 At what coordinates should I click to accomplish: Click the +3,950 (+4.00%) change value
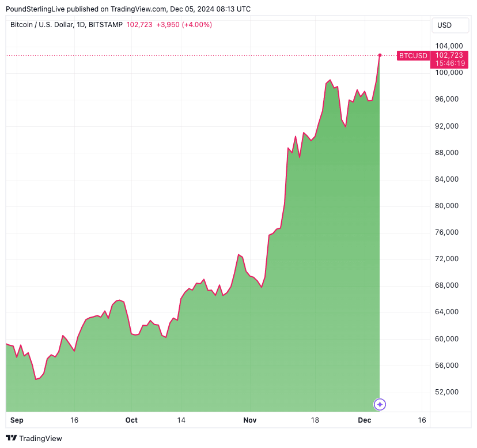point(181,25)
